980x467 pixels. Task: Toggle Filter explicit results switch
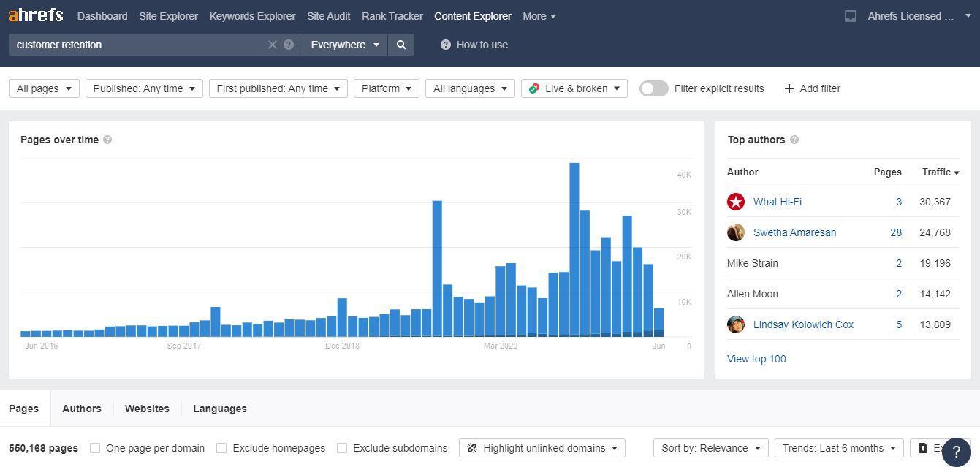[653, 88]
